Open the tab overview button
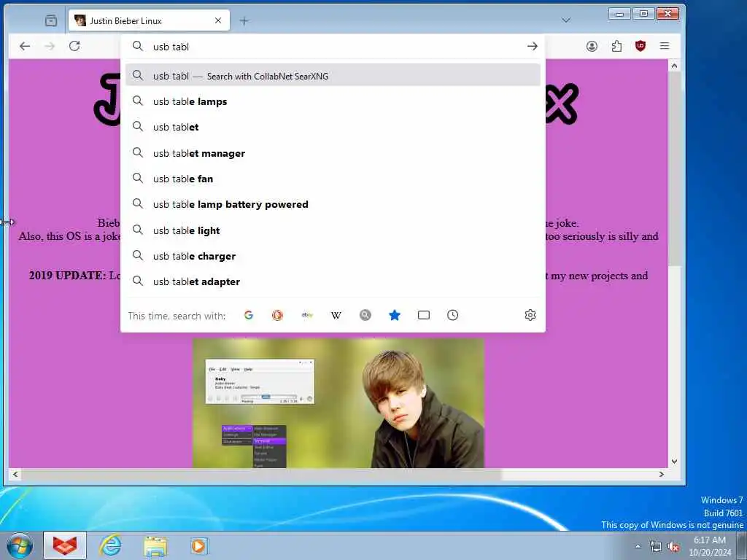 pos(51,20)
